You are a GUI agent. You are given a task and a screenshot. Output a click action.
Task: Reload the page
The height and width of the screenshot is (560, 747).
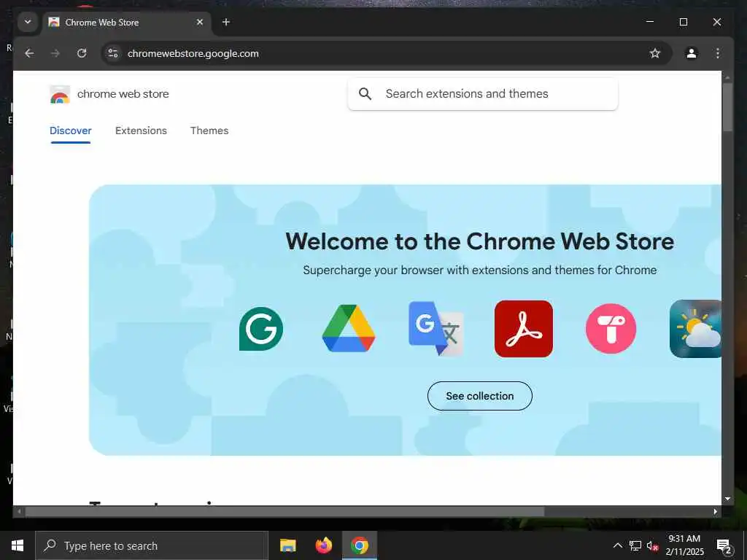pos(82,53)
